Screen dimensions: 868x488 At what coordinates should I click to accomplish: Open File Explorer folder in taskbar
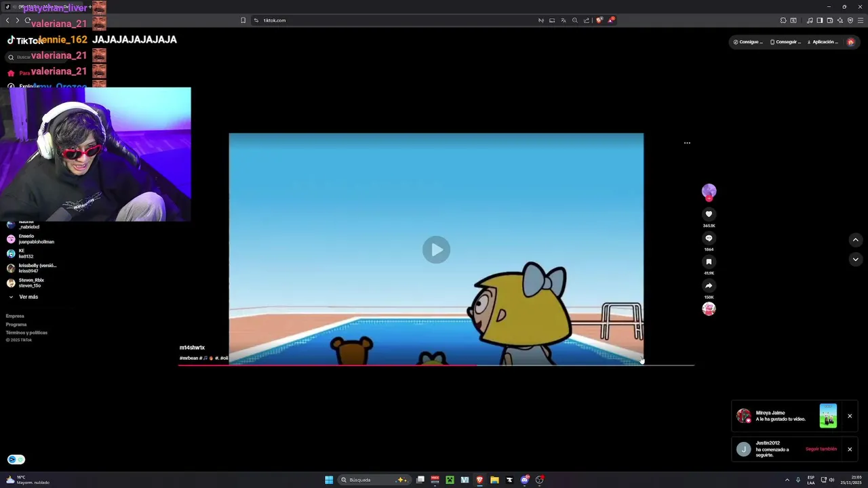click(494, 480)
